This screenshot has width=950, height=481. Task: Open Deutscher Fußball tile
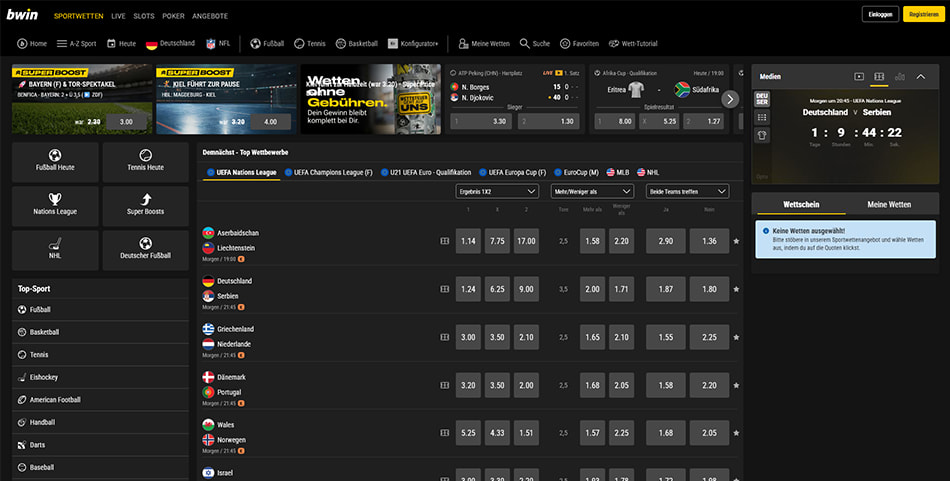(145, 250)
